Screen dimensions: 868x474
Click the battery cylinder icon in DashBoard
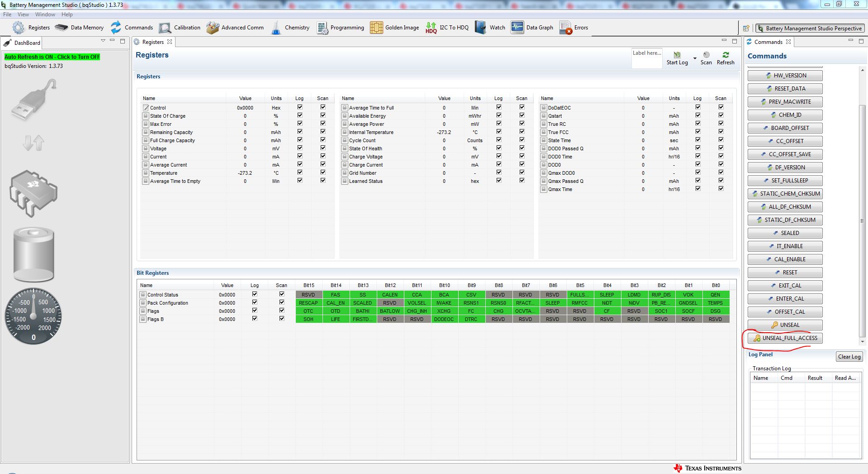pos(34,255)
